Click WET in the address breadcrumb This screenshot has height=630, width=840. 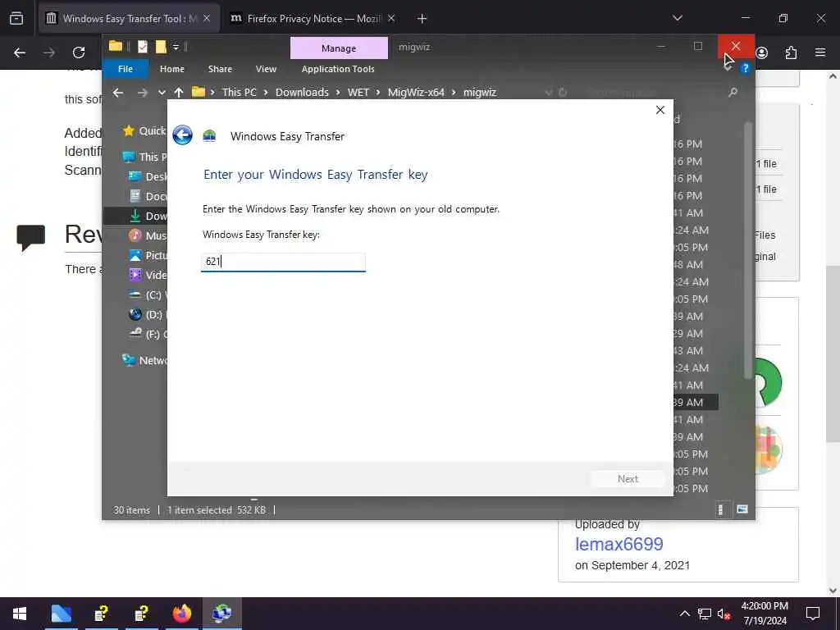pos(358,92)
